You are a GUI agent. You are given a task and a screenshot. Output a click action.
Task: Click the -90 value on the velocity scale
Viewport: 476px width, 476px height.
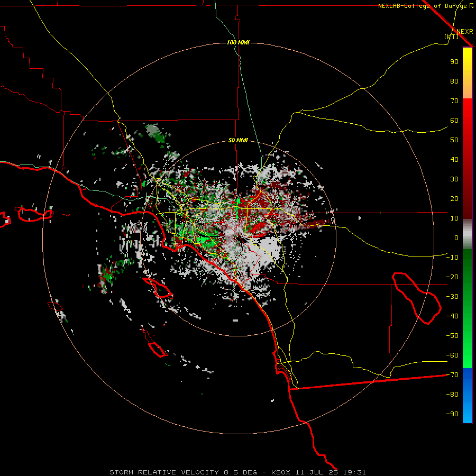coord(452,414)
